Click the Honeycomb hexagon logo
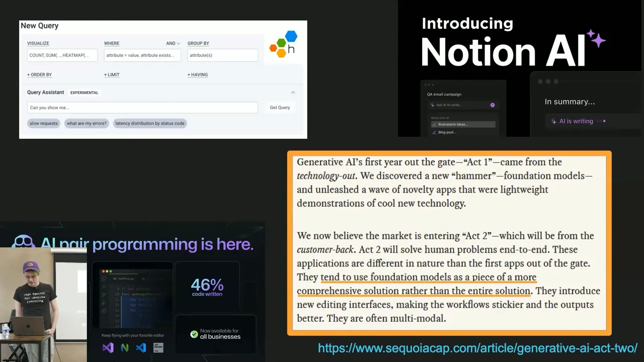This screenshot has height=362, width=644. [284, 44]
